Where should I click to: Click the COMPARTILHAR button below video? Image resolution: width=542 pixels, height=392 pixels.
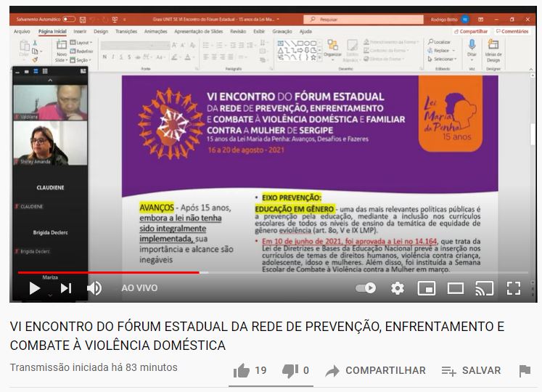376,371
